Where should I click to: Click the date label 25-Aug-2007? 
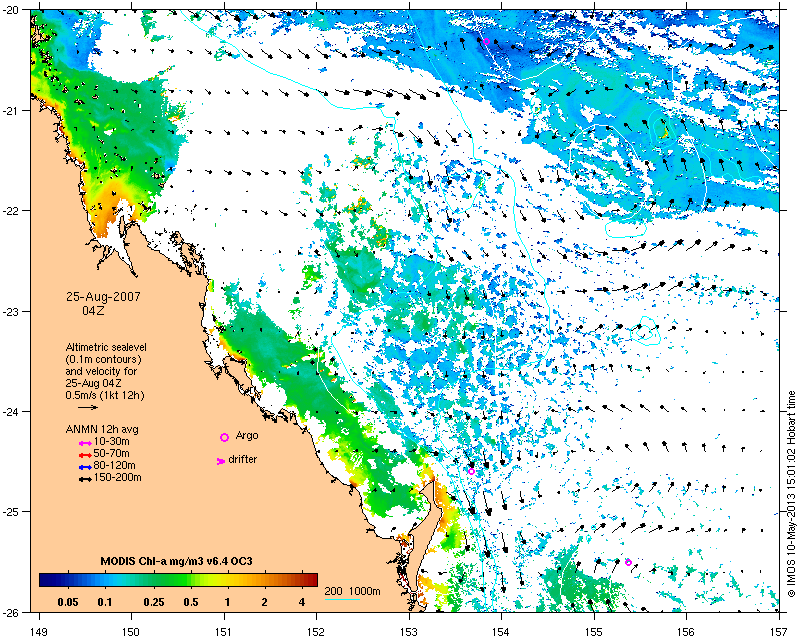point(103,297)
